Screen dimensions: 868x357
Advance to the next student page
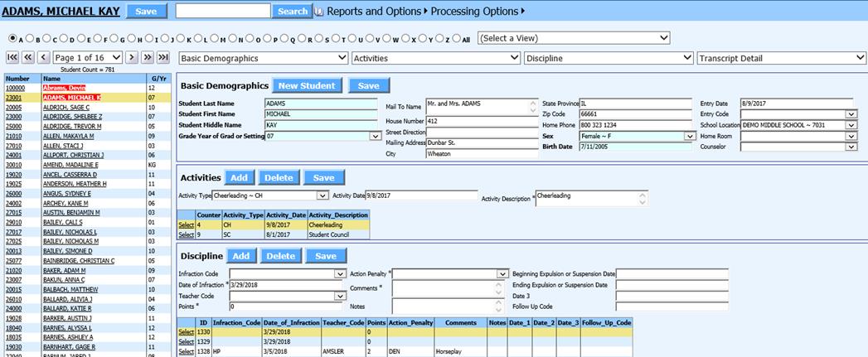[x=132, y=57]
